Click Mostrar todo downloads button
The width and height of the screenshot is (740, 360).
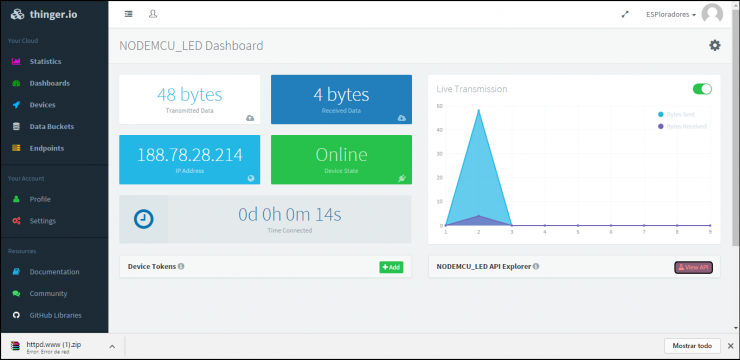click(692, 346)
